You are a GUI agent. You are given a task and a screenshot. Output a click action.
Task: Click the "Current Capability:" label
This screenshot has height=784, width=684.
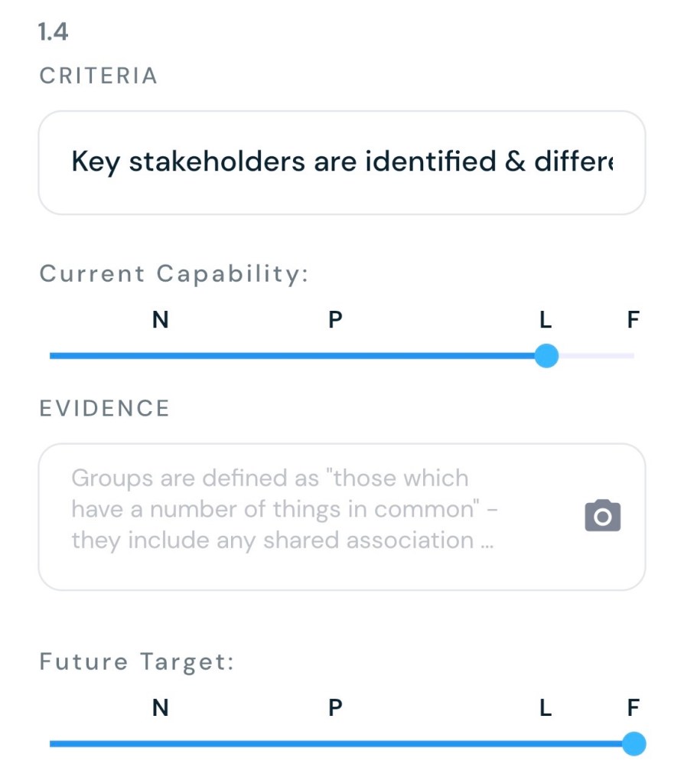(174, 274)
